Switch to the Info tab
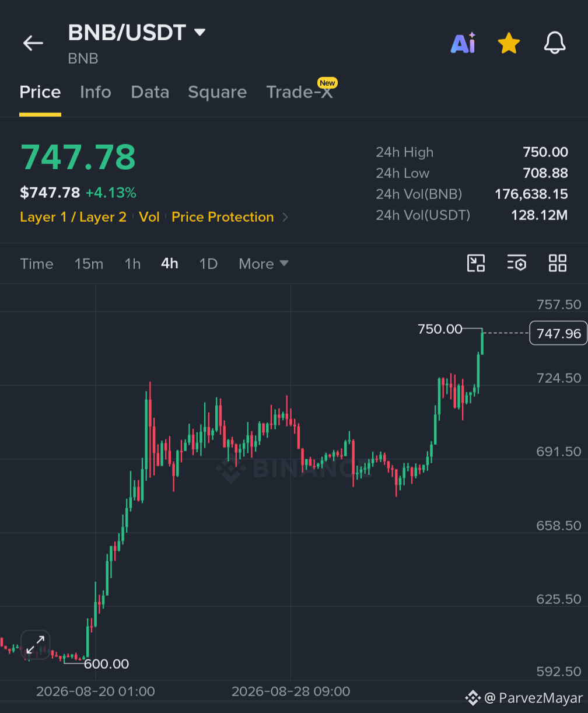Viewport: 588px width, 713px height. point(96,92)
